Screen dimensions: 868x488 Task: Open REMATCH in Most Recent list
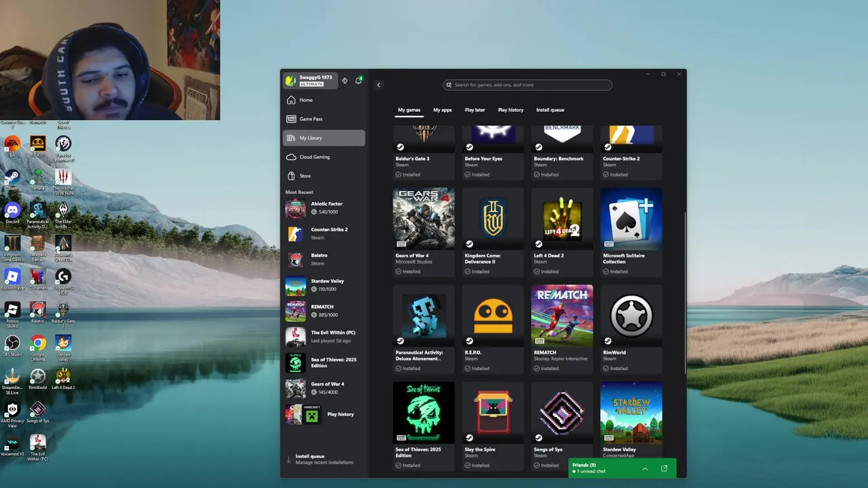coord(323,311)
